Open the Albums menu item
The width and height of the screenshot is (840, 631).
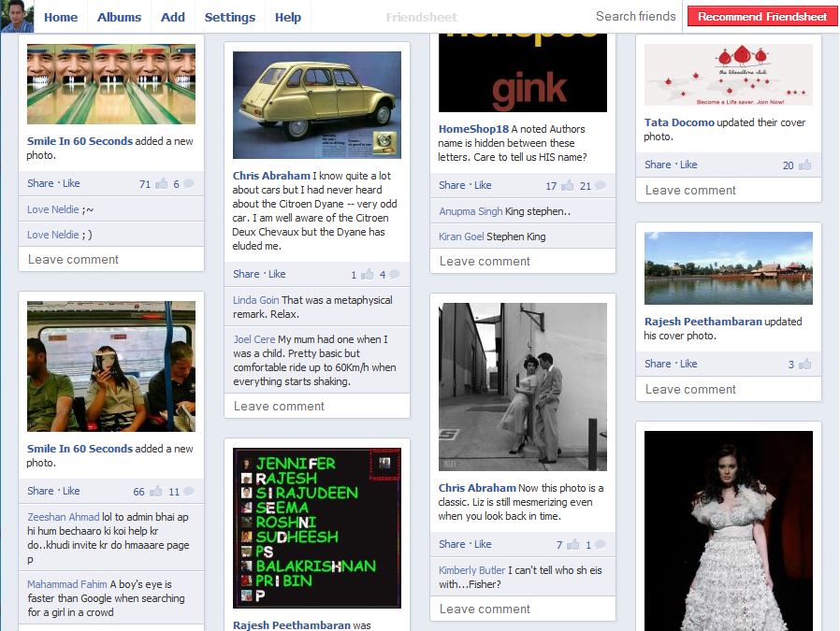click(x=119, y=17)
